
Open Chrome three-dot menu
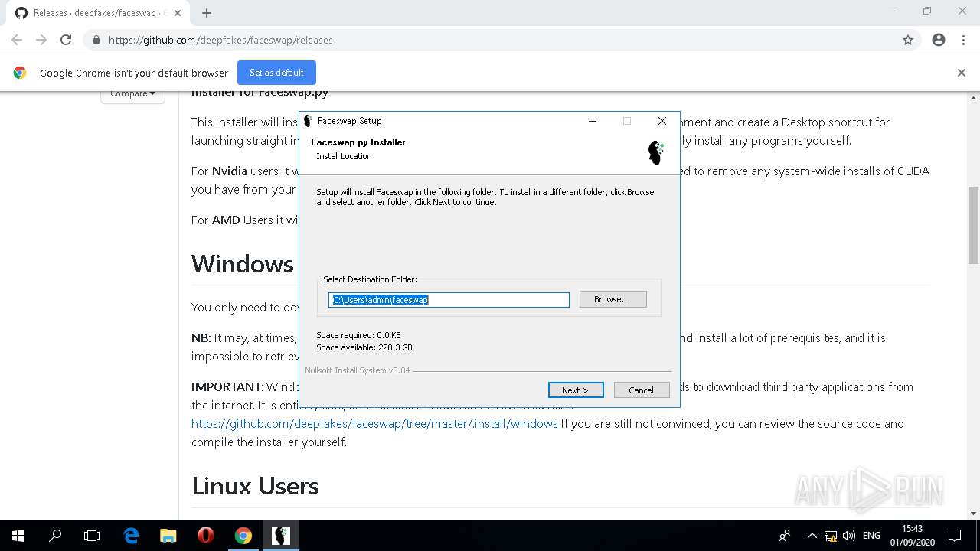point(963,40)
